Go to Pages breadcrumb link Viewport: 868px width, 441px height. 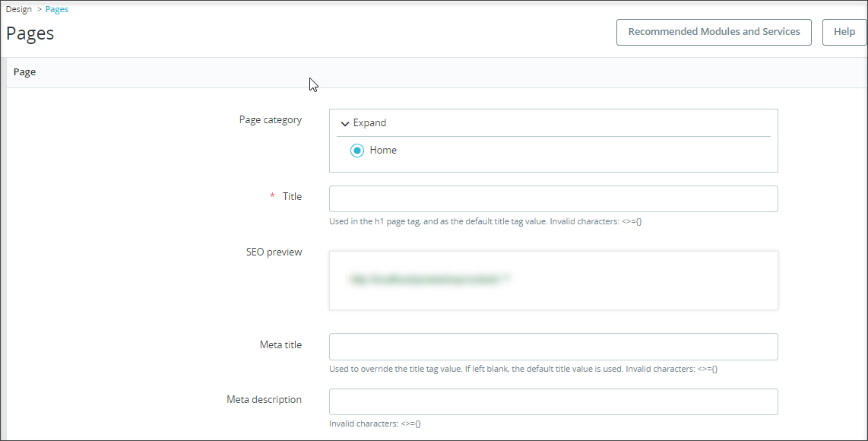tap(57, 9)
